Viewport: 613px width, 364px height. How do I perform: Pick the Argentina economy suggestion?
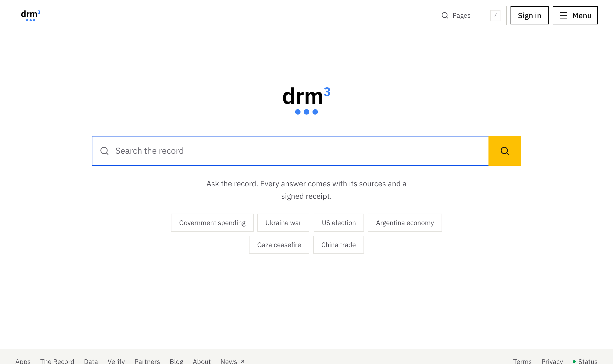(x=405, y=223)
